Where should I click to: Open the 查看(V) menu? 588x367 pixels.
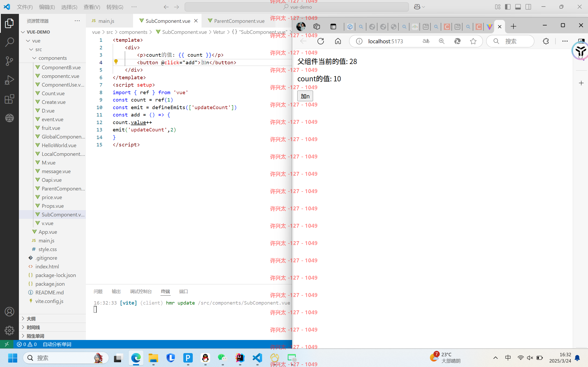[92, 7]
